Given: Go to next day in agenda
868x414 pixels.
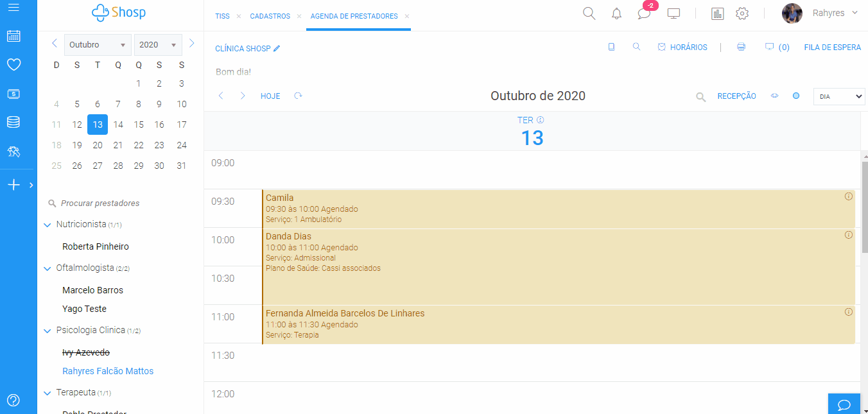Looking at the screenshot, I should 243,96.
